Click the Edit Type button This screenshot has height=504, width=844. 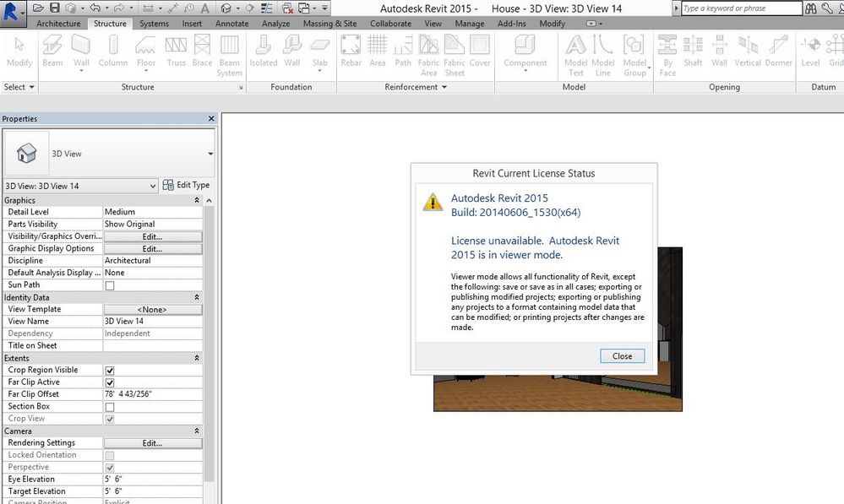click(186, 185)
